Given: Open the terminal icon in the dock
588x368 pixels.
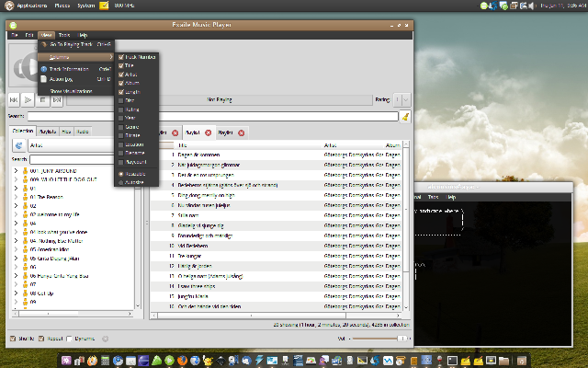Looking at the screenshot, I should click(453, 361).
